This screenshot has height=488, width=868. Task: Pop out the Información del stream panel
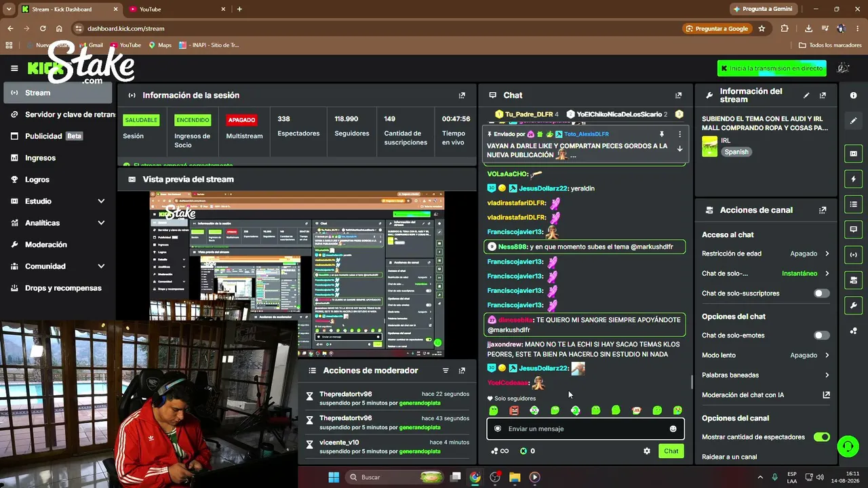[x=823, y=96]
